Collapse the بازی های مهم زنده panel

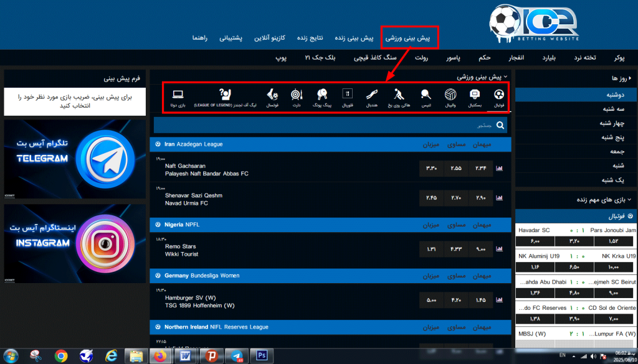click(629, 200)
